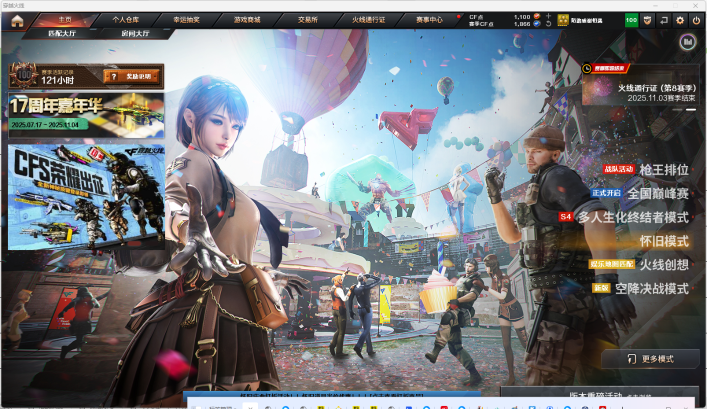The image size is (707, 409).
Task: Switch to the 游戏商城 tab
Action: [247, 19]
